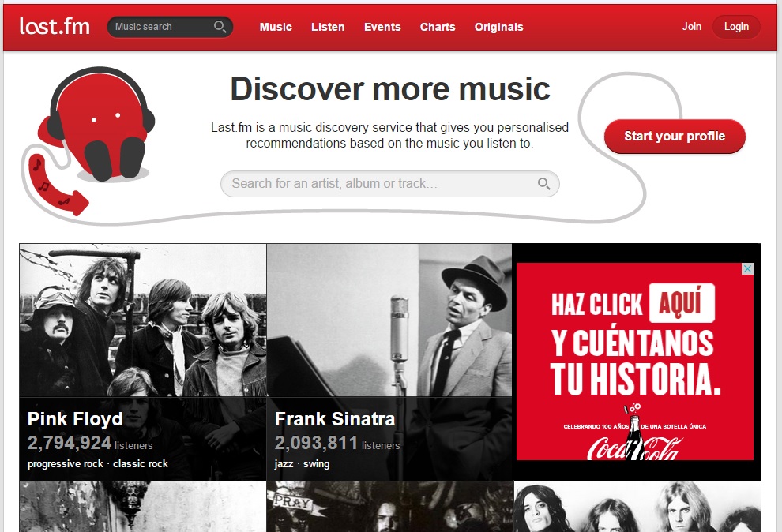Open the Originals menu
This screenshot has height=532, width=782.
498,27
